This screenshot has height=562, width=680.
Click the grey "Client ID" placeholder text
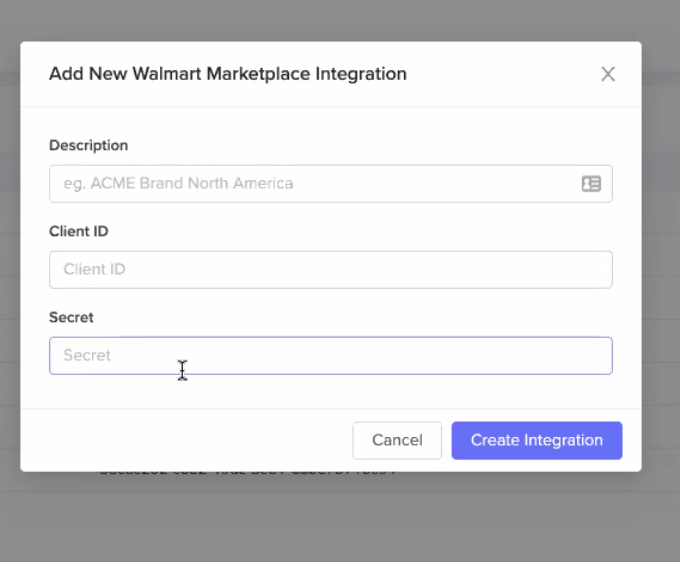(94, 270)
